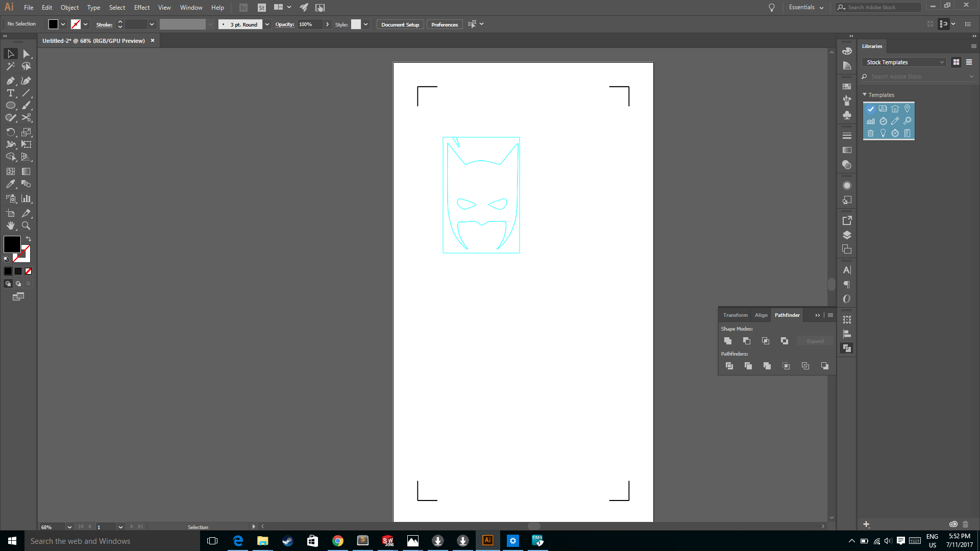The width and height of the screenshot is (980, 551).
Task: Switch paint mode to Gradient
Action: tap(18, 271)
